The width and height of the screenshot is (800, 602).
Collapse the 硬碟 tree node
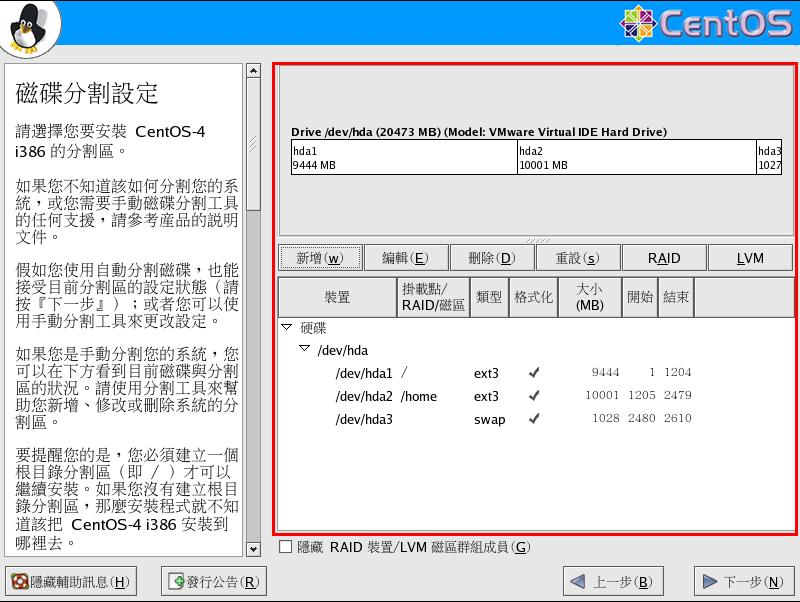pyautogui.click(x=287, y=327)
